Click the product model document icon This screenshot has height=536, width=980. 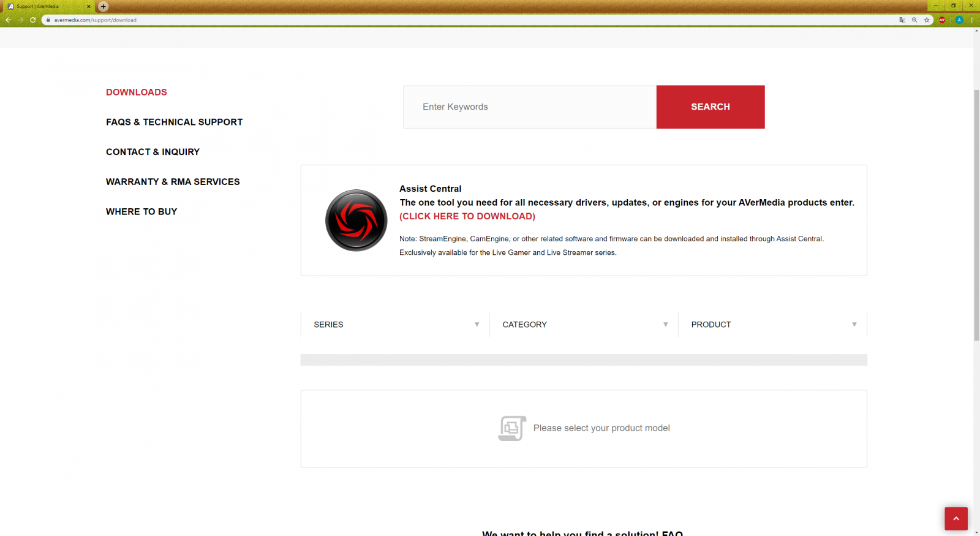pos(512,428)
